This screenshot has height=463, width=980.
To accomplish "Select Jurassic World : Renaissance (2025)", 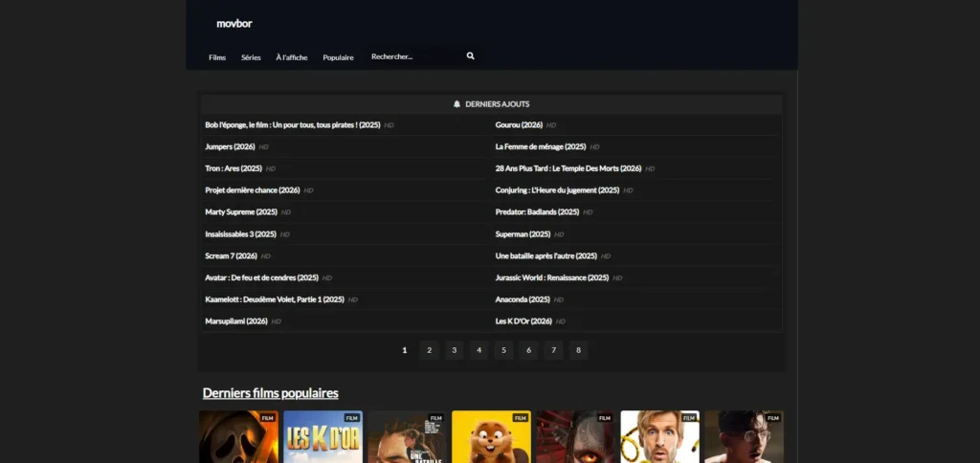I will [551, 277].
